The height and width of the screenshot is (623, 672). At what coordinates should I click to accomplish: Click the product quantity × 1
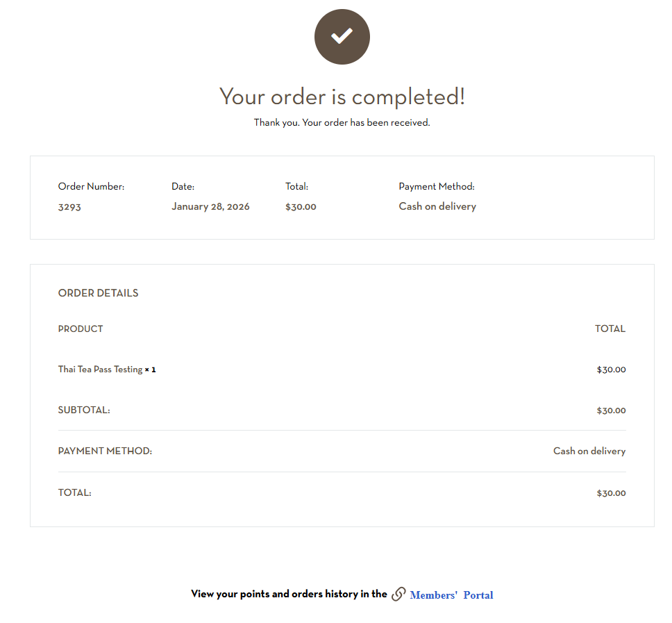coord(151,369)
